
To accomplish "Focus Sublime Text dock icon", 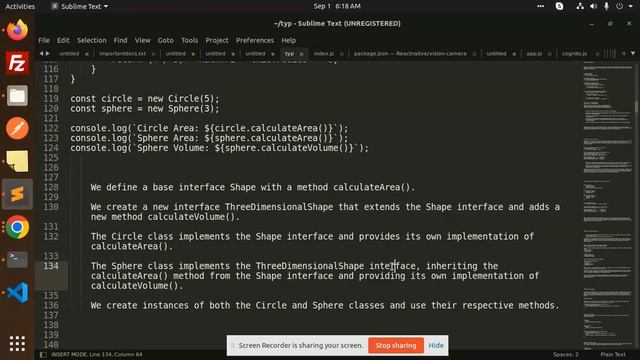I will point(17,194).
